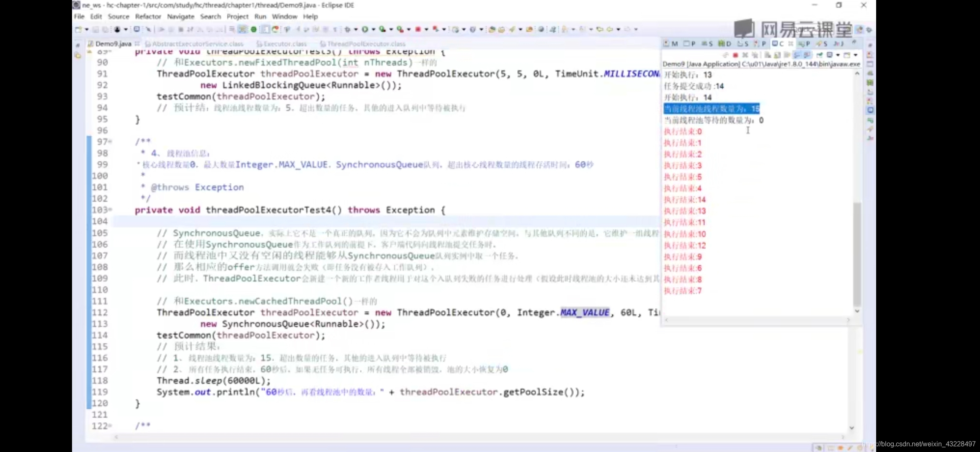The height and width of the screenshot is (452, 980).
Task: Click console output line '执行结束:7'
Action: tap(683, 290)
